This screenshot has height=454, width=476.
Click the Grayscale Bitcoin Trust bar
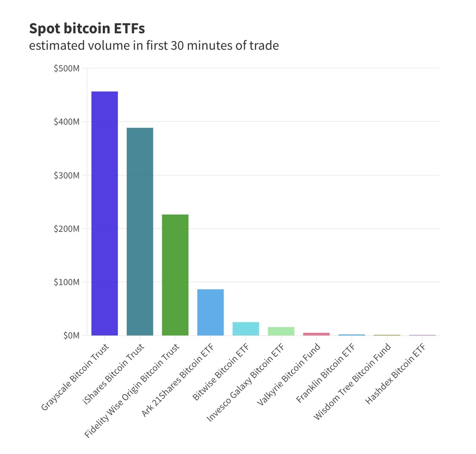coord(105,213)
